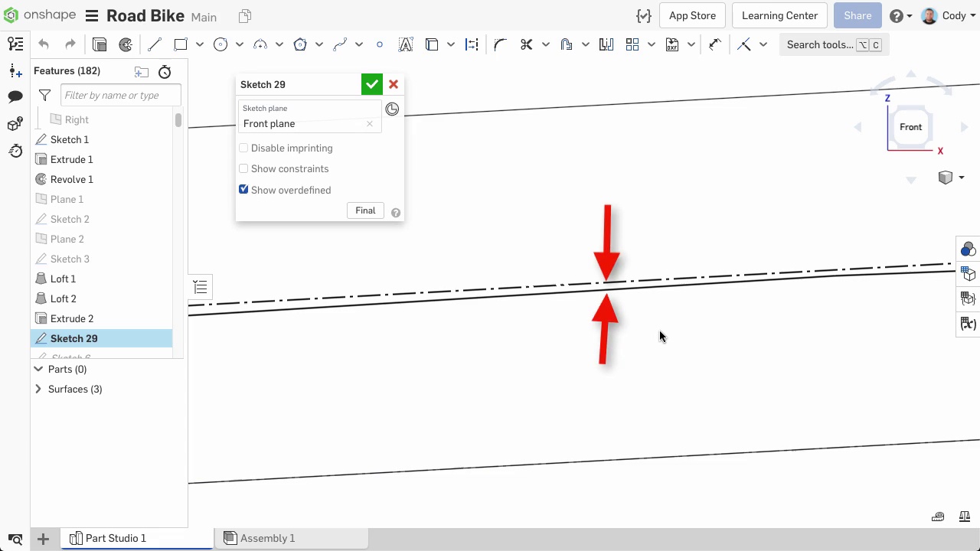Click the add folder icon in features header
The width and height of the screenshot is (980, 551).
142,72
